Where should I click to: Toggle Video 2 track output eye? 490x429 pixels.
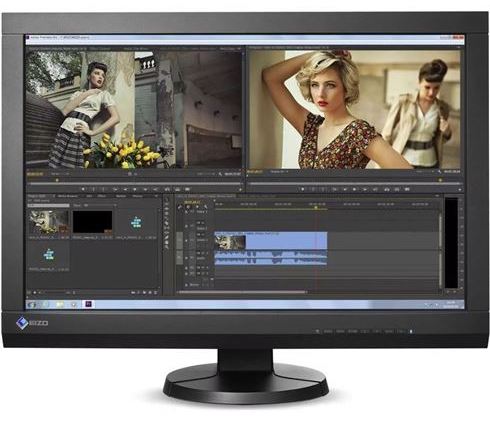pyautogui.click(x=186, y=226)
